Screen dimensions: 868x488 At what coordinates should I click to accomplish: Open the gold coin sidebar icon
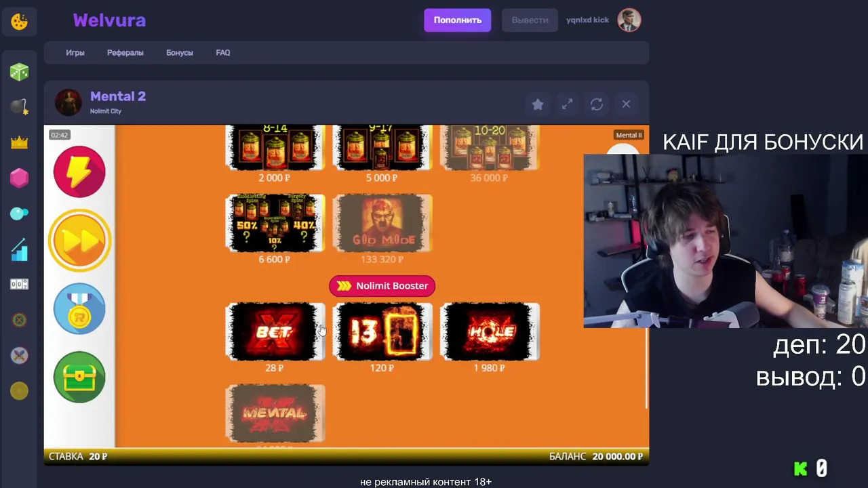pos(19,390)
